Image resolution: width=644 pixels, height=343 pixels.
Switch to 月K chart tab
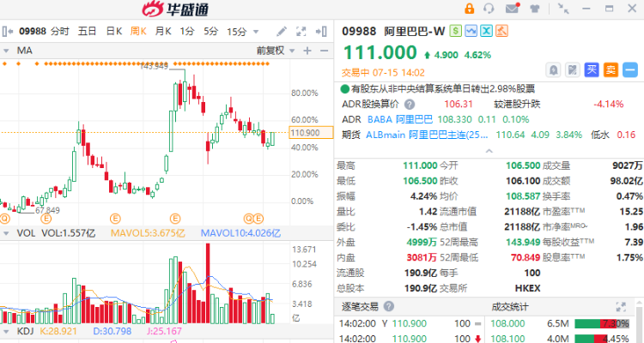pos(163,32)
